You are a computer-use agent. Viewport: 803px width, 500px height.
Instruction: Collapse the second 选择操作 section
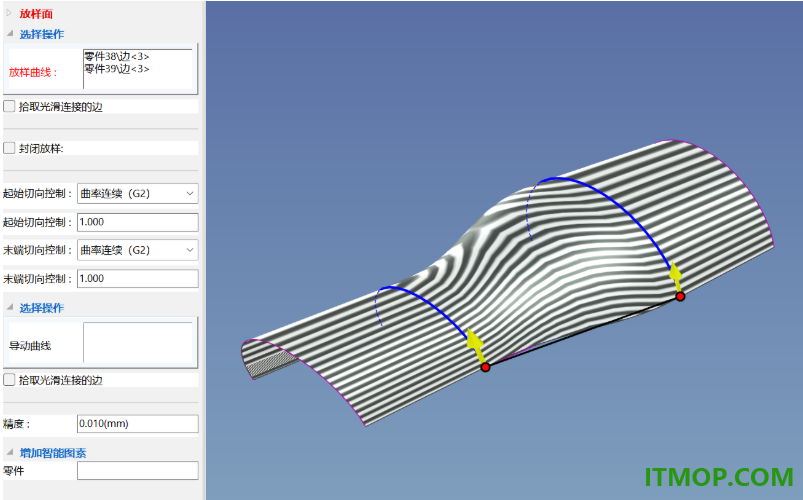tap(10, 307)
